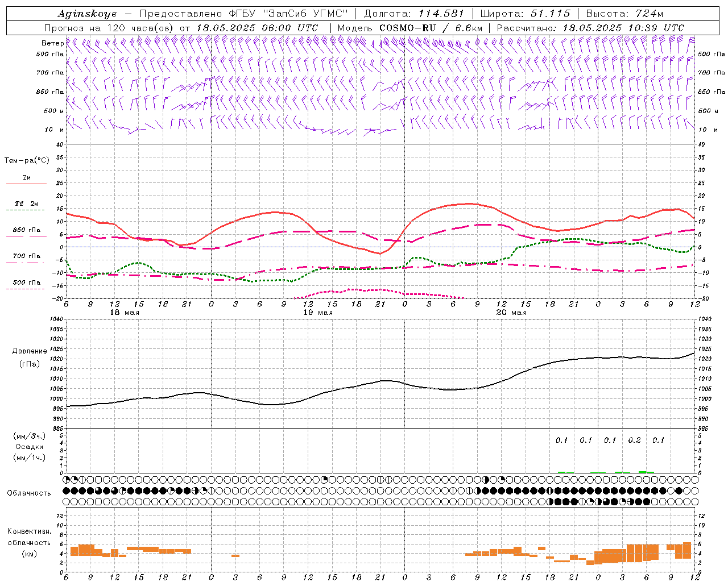Screen dimensions: 728x582
Task: Click the 'Облачность' cloud cover label
Action: (x=29, y=493)
